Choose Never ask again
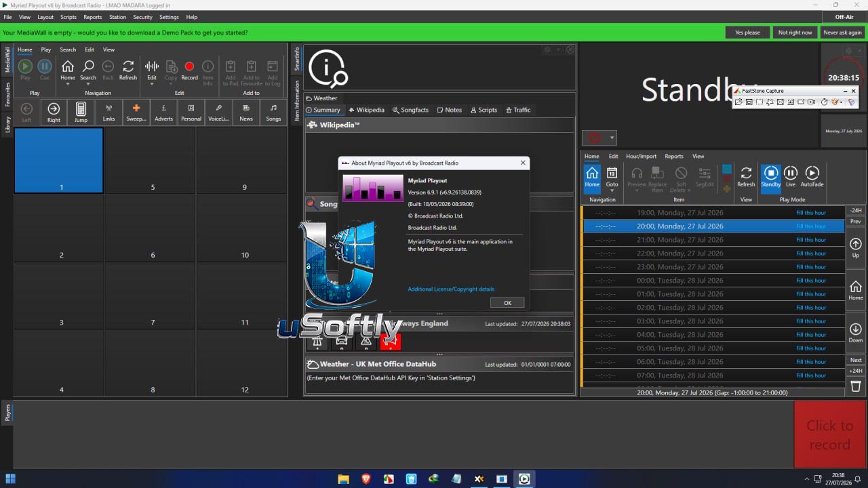Viewport: 868px width, 488px height. pyautogui.click(x=842, y=33)
